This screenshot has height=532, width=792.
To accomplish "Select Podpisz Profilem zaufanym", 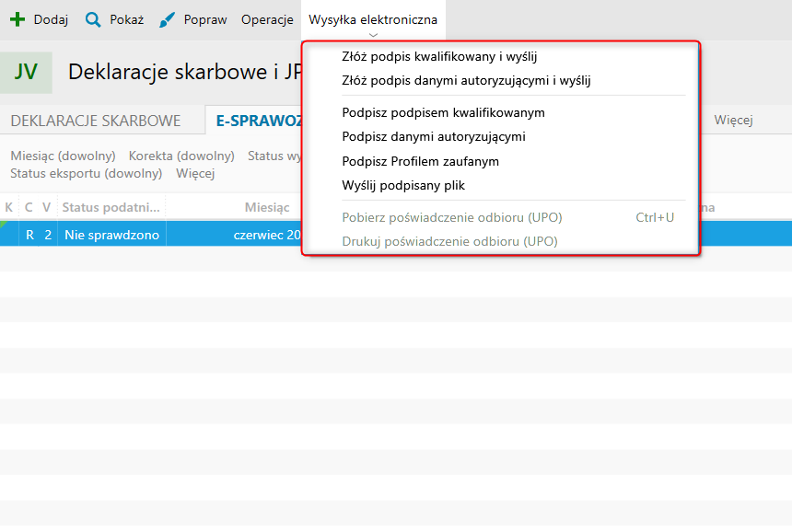I will pos(420,161).
